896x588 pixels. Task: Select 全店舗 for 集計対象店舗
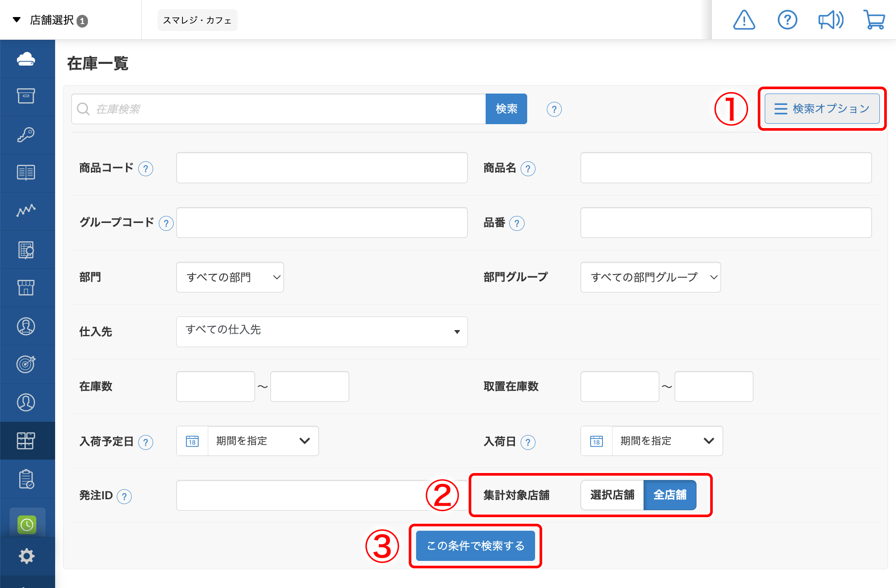tap(670, 495)
